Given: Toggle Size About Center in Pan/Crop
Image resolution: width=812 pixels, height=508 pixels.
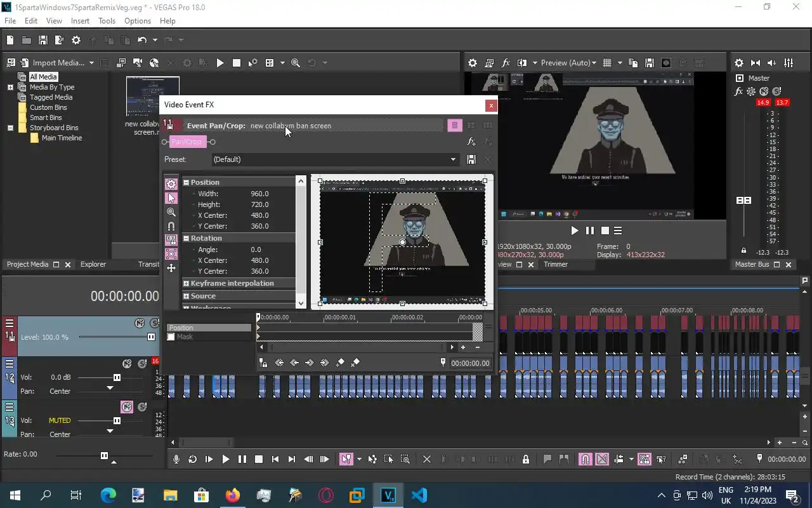Looking at the screenshot, I should (171, 254).
